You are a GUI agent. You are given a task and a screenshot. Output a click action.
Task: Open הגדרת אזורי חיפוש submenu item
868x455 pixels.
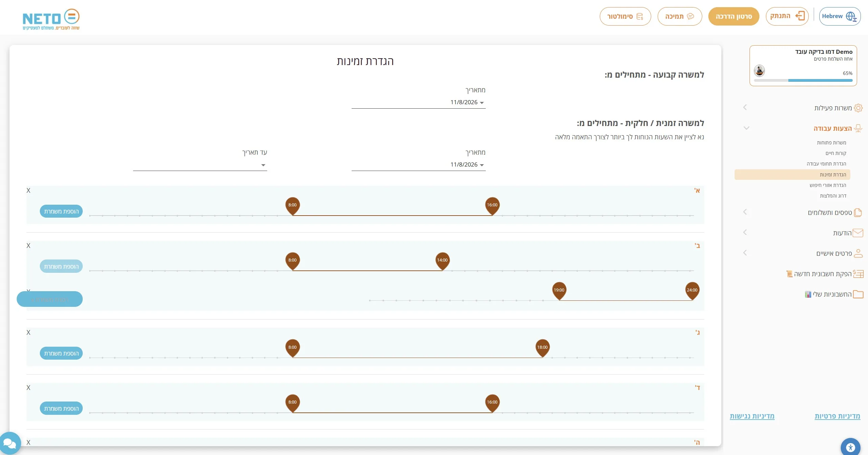coord(827,185)
